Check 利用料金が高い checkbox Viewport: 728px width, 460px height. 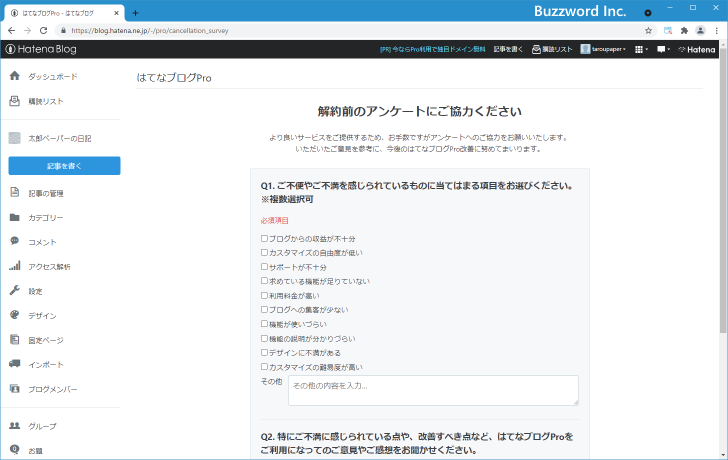264,295
